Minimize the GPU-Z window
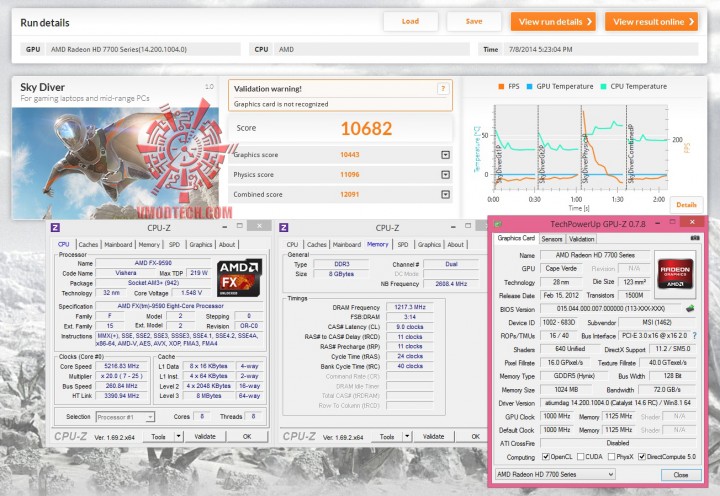Viewport: 720px width, 496px height. pyautogui.click(x=657, y=223)
